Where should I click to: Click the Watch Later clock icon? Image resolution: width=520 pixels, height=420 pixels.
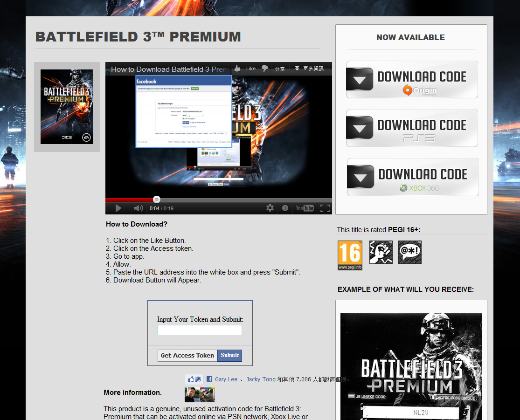(285, 208)
